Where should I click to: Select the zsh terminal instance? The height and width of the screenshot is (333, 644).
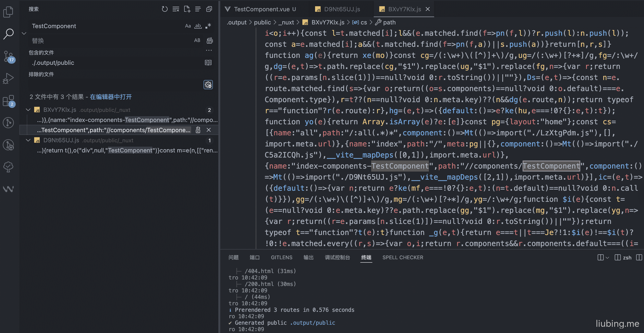click(x=623, y=258)
